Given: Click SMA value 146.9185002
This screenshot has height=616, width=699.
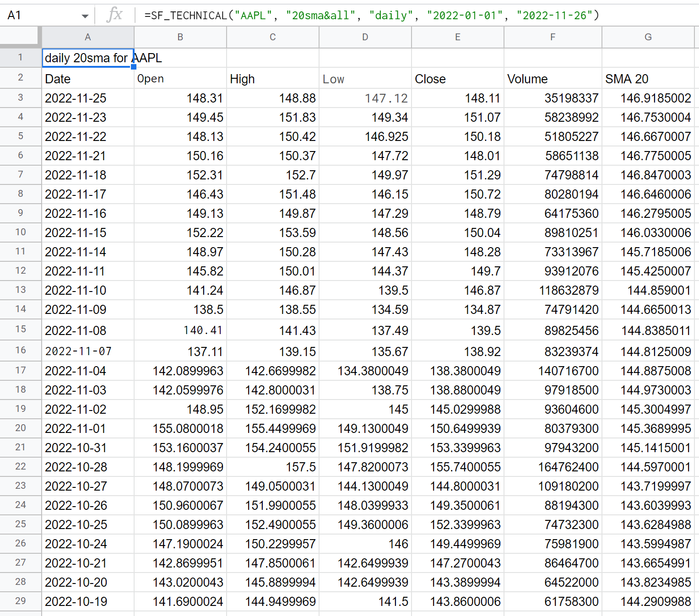Looking at the screenshot, I should pyautogui.click(x=648, y=98).
